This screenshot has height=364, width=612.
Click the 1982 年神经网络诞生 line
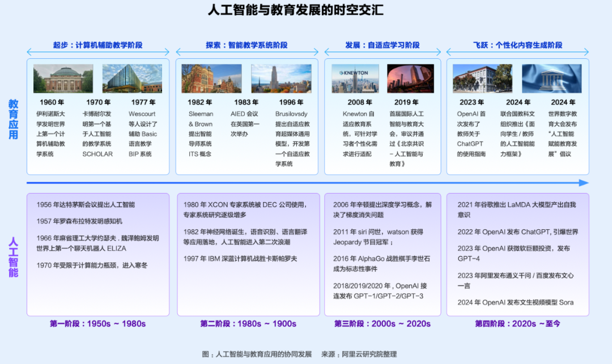[245, 237]
